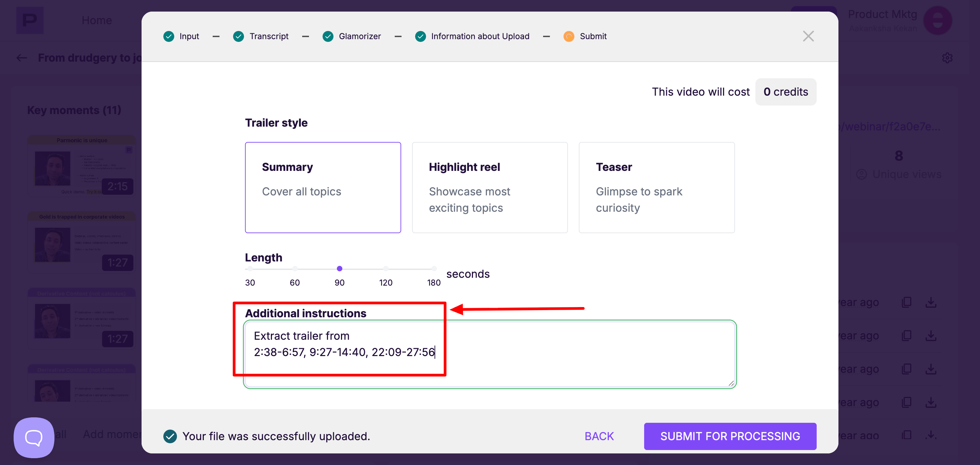Click the Information about Upload checkmark icon

[x=420, y=36]
